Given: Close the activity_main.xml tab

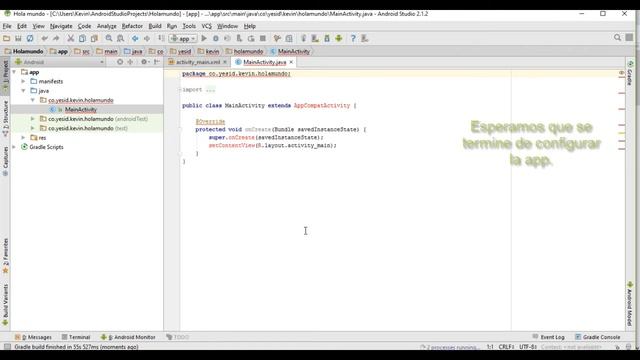Looking at the screenshot, I should coord(225,62).
